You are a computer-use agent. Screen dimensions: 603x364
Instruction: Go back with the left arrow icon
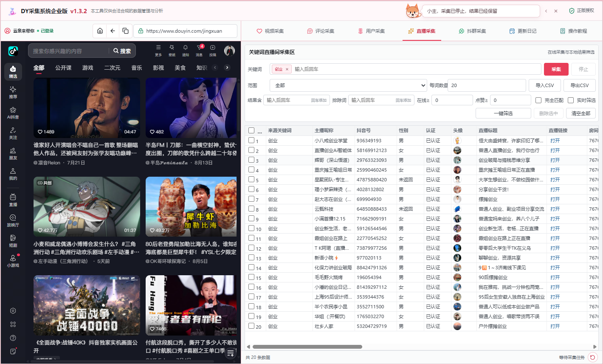click(113, 31)
